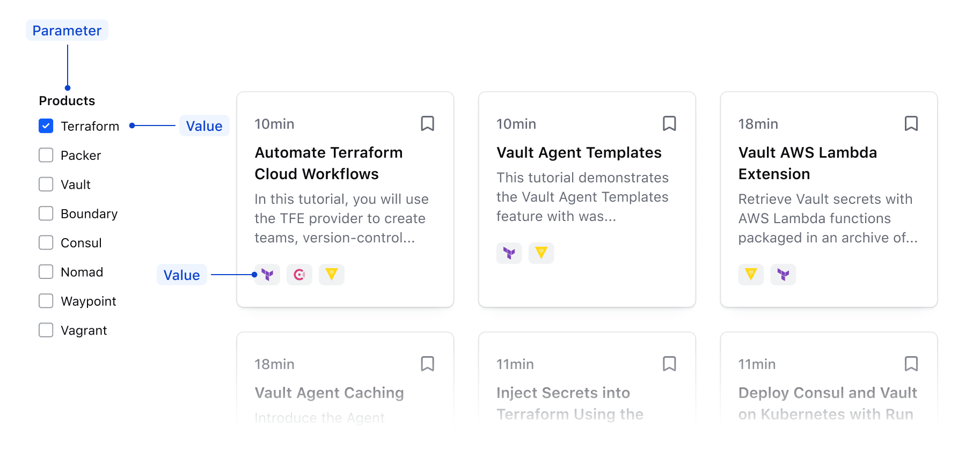Open the Vault Agent Templates tutorial title
This screenshot has height=472, width=980.
[x=579, y=153]
